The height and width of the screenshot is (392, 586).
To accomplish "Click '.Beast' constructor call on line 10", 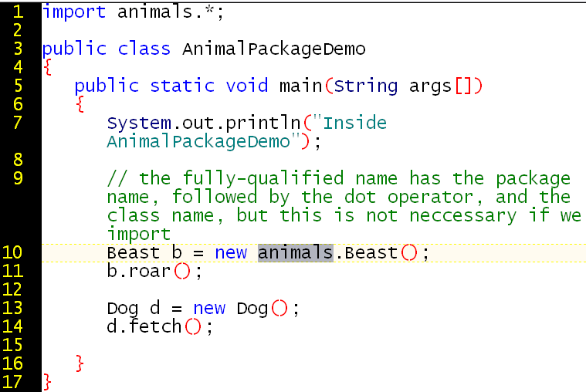I will [366, 252].
